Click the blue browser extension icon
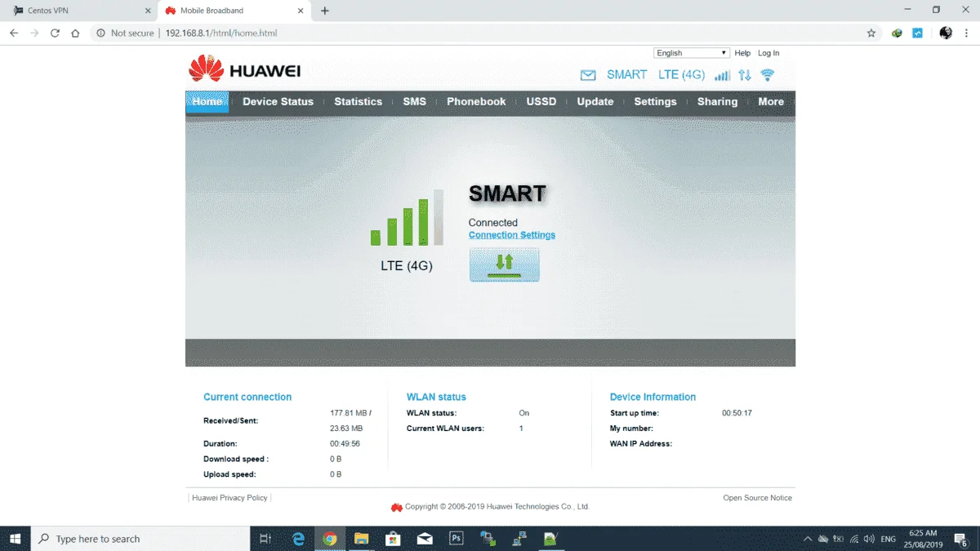Screen dimensions: 980x551 [x=917, y=33]
